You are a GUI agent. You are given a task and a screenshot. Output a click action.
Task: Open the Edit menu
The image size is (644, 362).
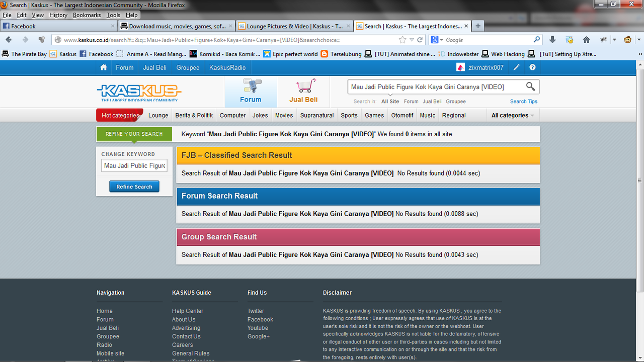coord(22,15)
